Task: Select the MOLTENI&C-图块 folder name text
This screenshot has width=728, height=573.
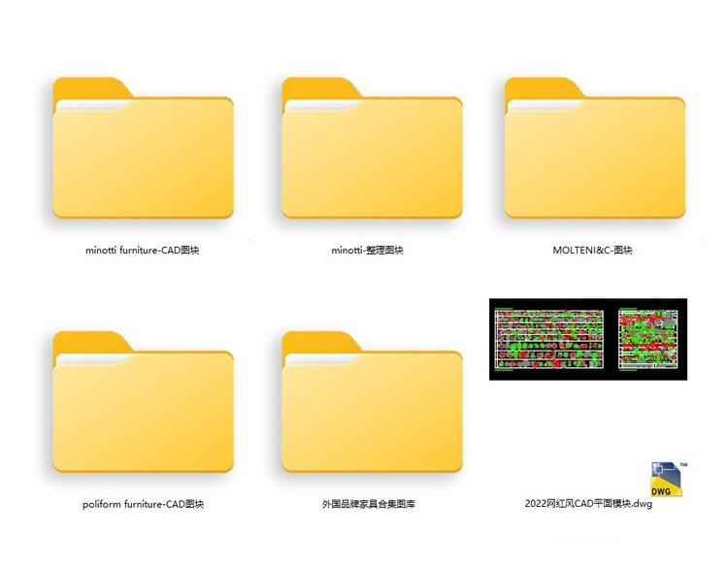Action: point(592,250)
